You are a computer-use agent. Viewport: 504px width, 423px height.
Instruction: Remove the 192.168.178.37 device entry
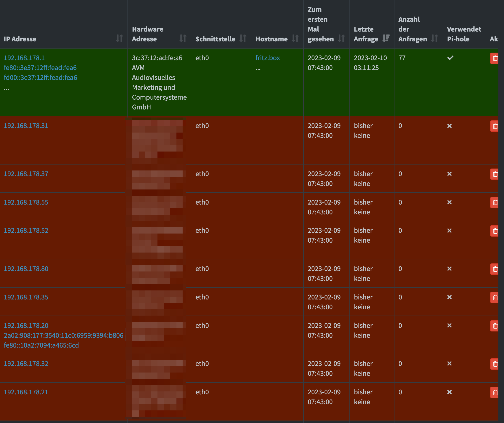494,174
